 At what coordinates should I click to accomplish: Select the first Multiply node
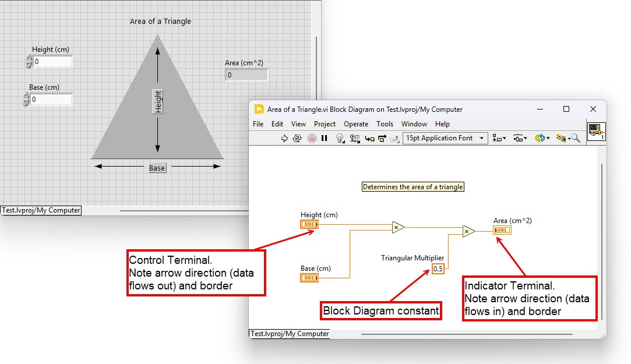[397, 227]
